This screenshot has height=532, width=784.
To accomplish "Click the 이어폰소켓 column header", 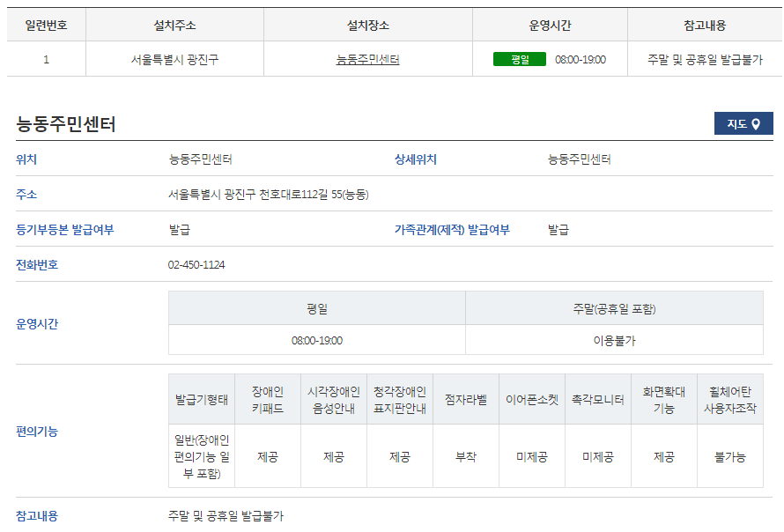I will (x=532, y=400).
